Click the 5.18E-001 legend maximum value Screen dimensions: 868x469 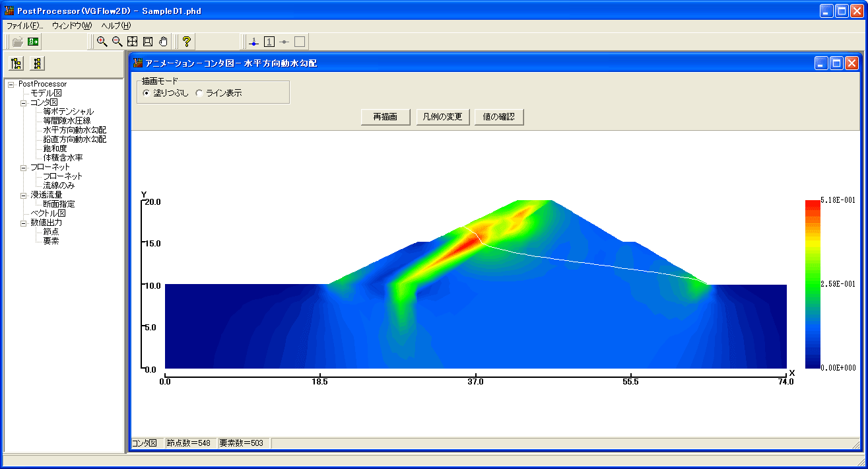point(838,200)
